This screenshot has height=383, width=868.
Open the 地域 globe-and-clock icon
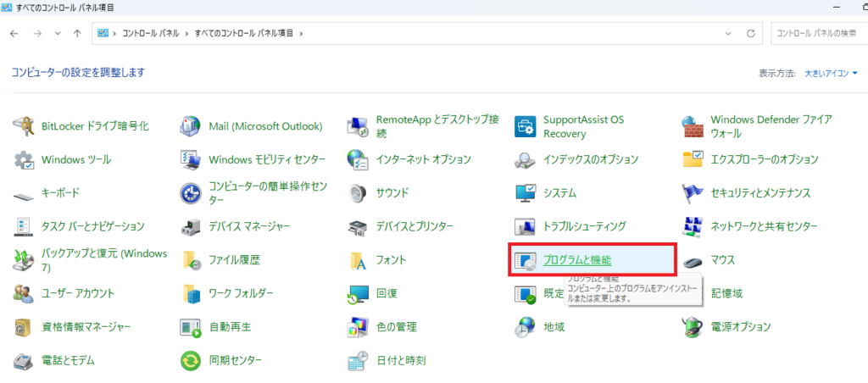[x=525, y=327]
